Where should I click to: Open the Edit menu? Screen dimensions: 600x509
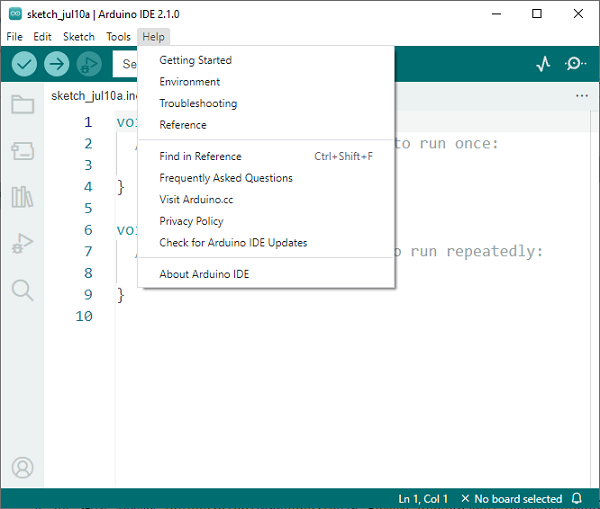[x=42, y=37]
